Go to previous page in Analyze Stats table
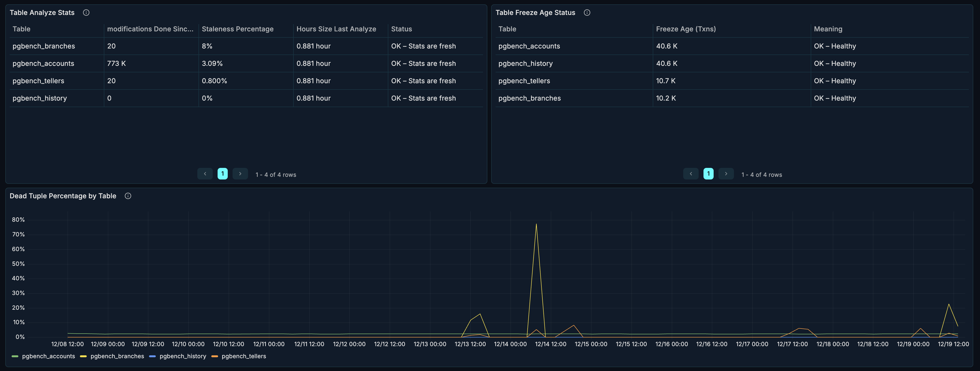The width and height of the screenshot is (980, 371). point(205,174)
